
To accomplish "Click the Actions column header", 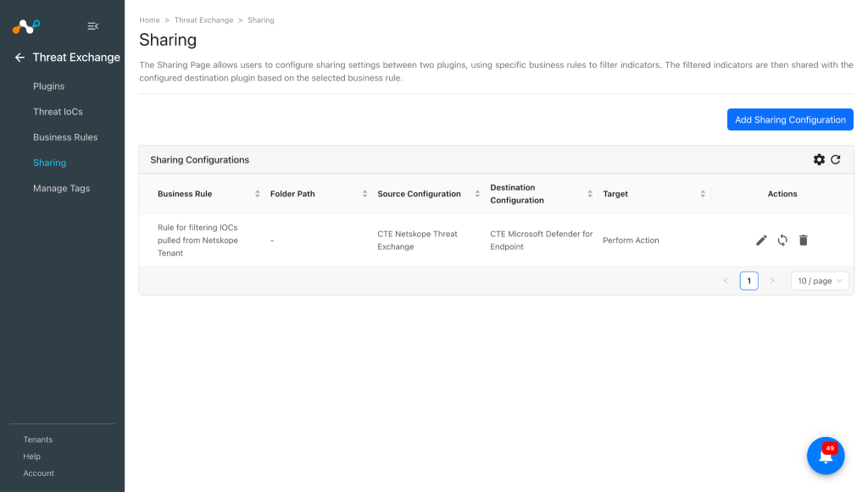I will (x=782, y=194).
